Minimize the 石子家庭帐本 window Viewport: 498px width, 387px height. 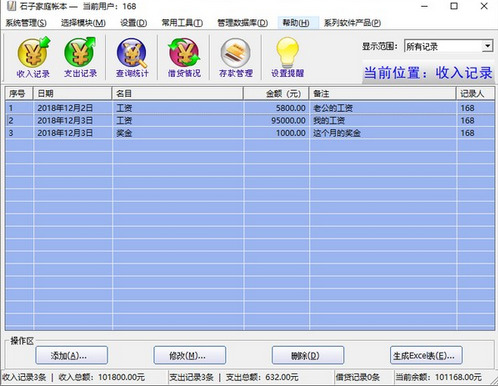pos(424,6)
